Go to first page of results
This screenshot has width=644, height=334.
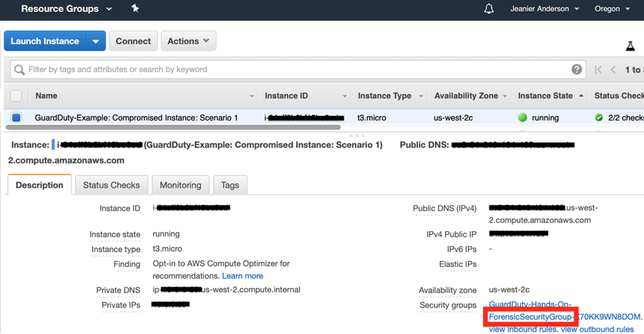coord(598,70)
